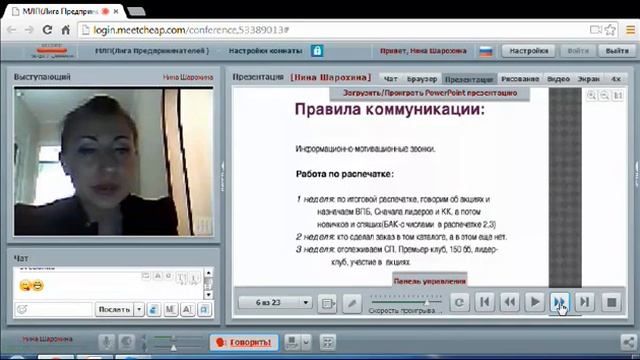Click the greyed Войти button

[578, 51]
